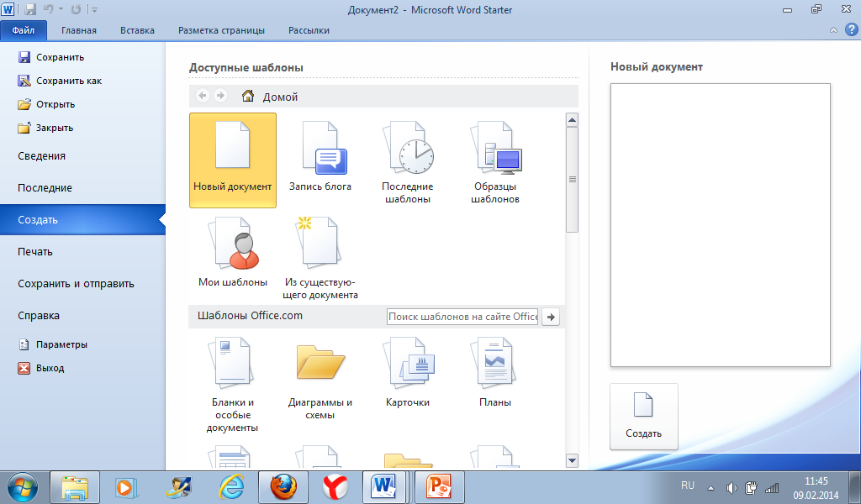Click the Создать button under preview
The height and width of the screenshot is (504, 861).
[643, 417]
